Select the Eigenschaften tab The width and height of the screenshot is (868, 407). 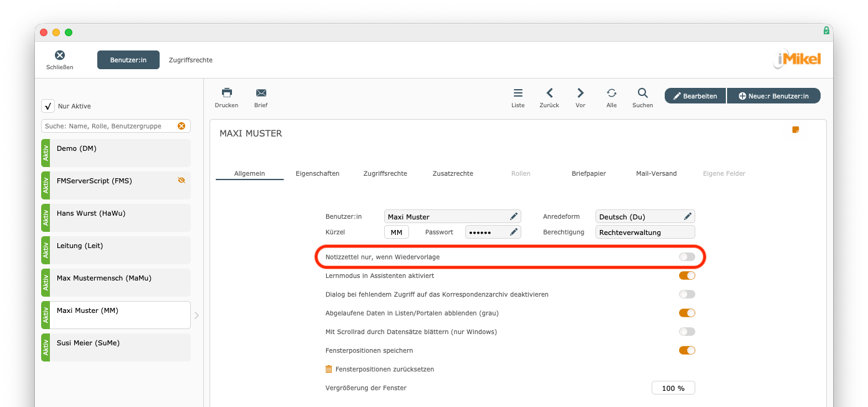[317, 173]
